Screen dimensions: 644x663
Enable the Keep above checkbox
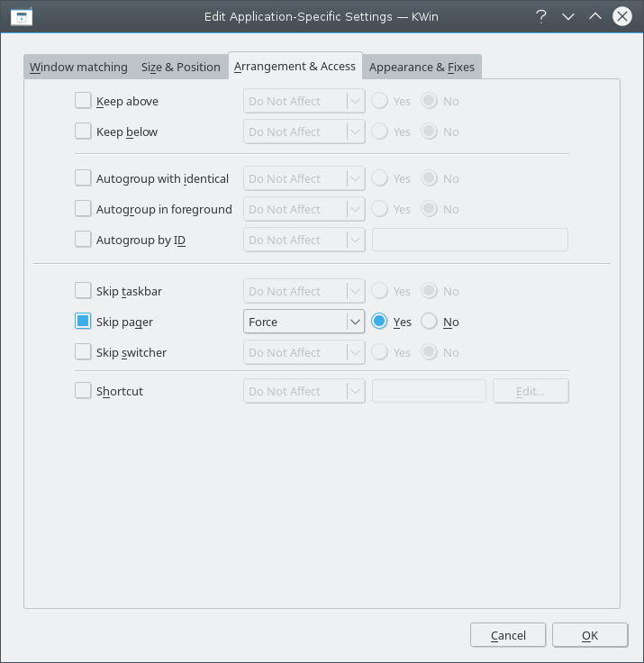(x=83, y=101)
